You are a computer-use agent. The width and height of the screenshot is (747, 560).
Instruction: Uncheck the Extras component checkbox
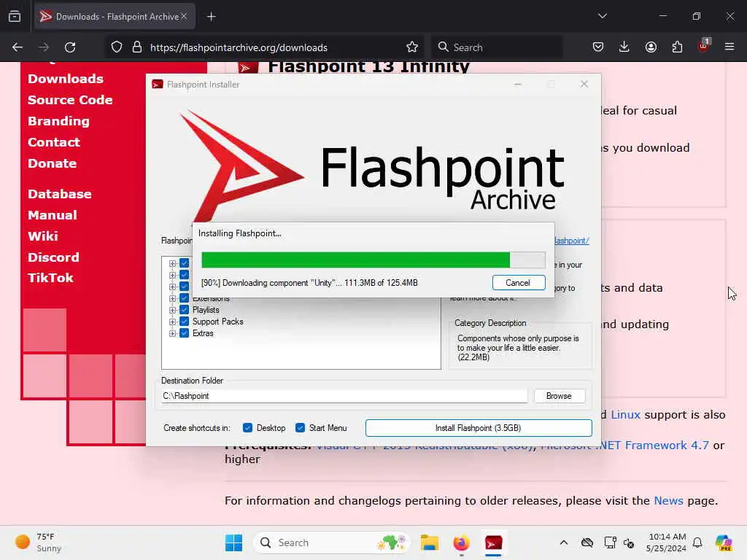[x=185, y=332]
